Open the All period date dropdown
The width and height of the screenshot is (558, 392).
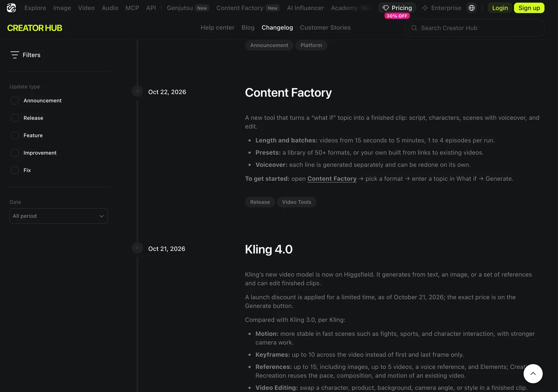[59, 216]
